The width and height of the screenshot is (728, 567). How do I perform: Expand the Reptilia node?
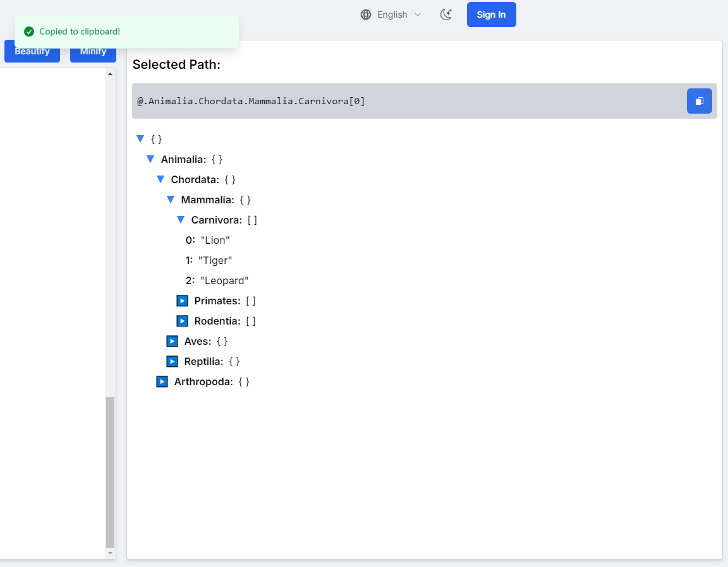click(172, 361)
